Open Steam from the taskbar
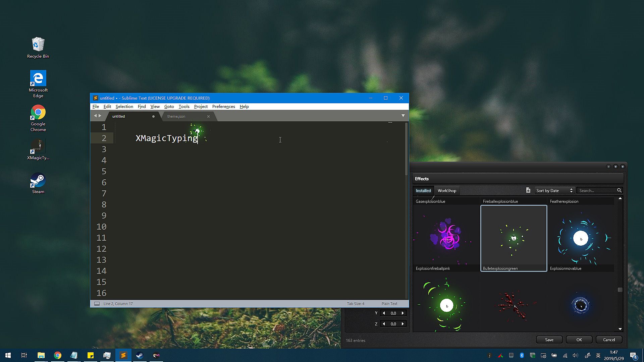This screenshot has height=362, width=644. [x=140, y=355]
